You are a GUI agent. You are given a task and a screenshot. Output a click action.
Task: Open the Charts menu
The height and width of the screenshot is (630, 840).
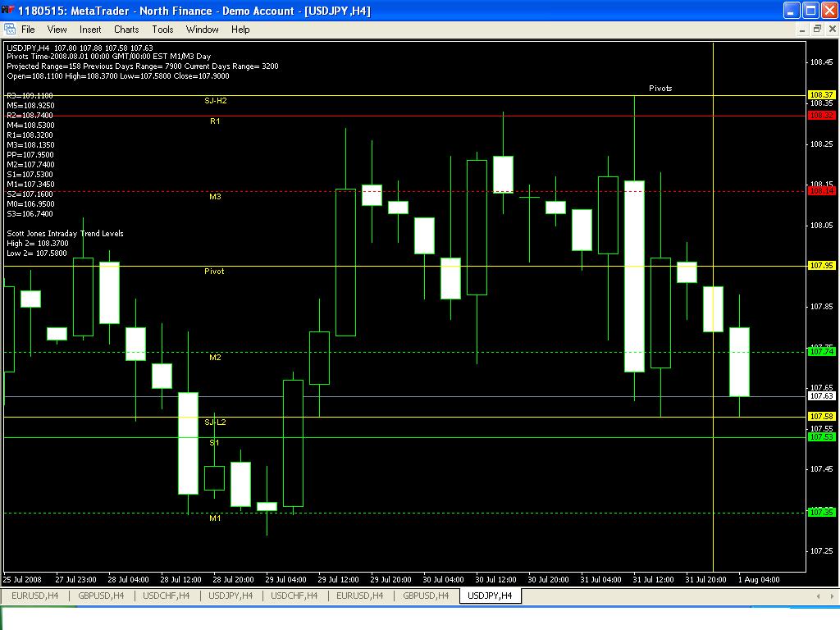(x=126, y=30)
